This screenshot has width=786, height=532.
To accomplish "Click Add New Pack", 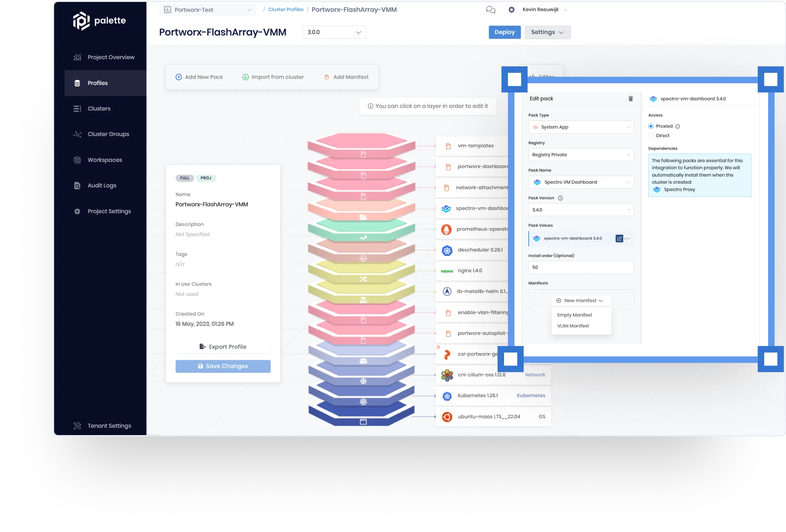I will point(199,77).
